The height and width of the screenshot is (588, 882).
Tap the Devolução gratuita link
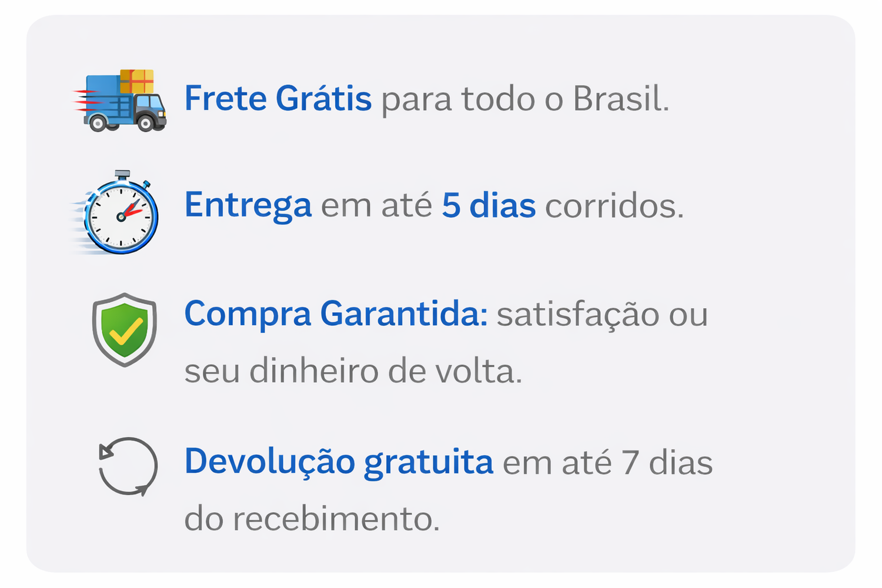[339, 462]
